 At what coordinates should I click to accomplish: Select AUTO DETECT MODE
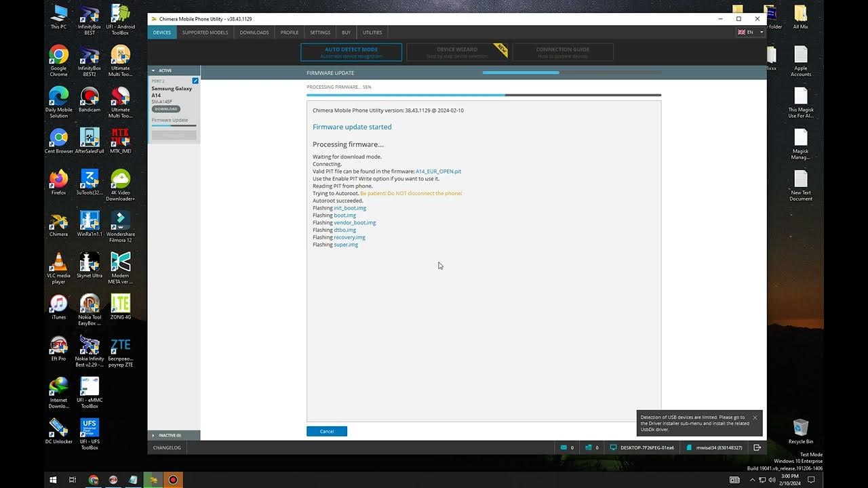coord(351,52)
